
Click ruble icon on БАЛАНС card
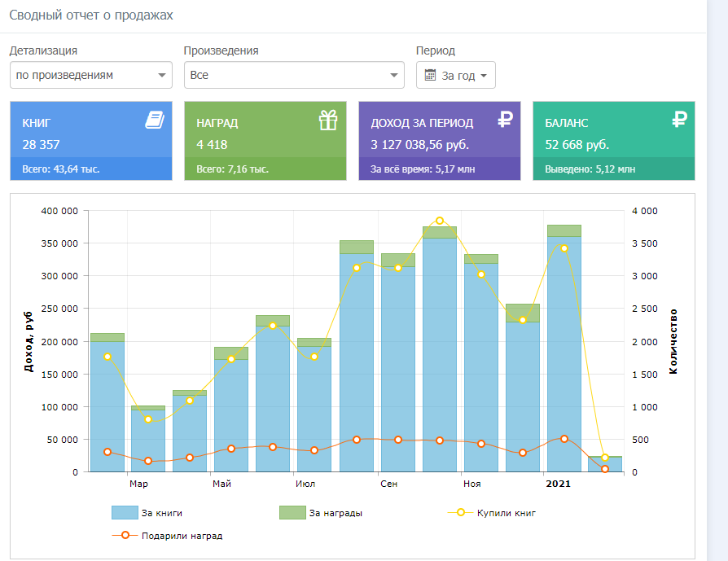click(679, 121)
